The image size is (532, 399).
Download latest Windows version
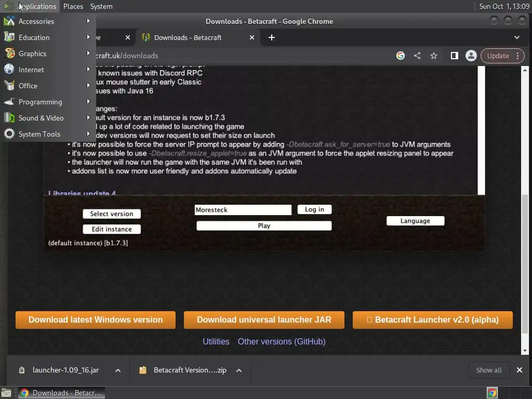pos(96,320)
